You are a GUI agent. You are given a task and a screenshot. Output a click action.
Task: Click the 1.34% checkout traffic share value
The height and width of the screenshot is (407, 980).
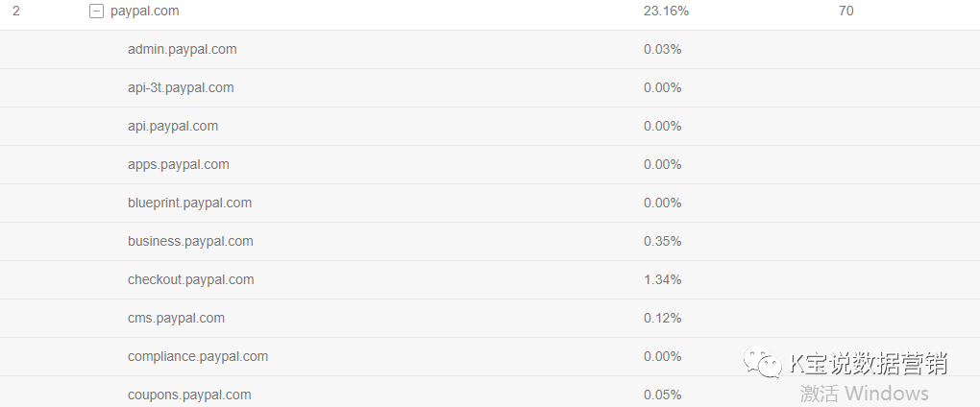click(x=662, y=279)
